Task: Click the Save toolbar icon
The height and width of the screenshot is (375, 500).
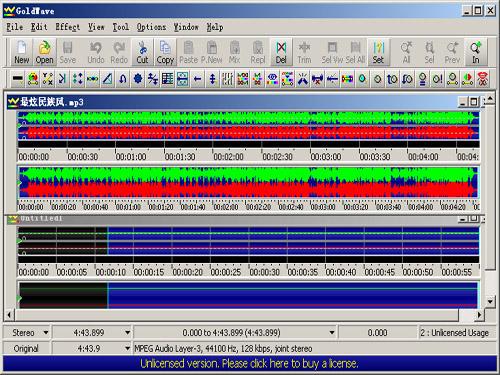Action: 68,52
